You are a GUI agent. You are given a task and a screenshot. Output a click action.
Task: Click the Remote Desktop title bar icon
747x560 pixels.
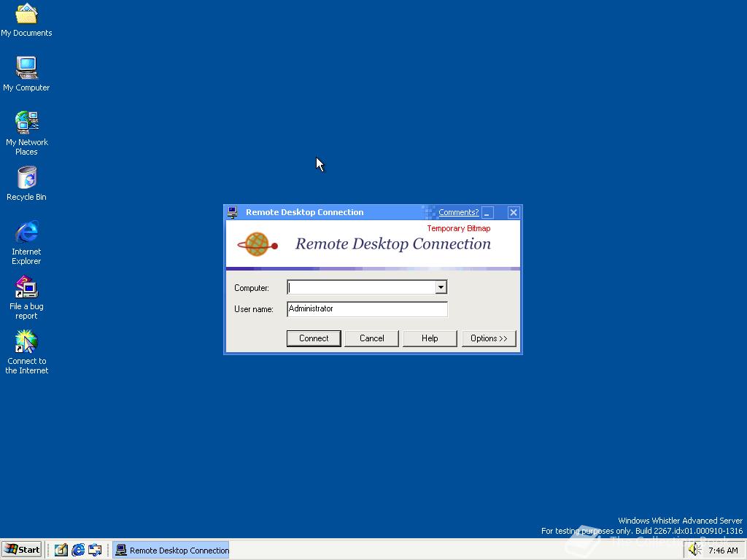[x=233, y=212]
